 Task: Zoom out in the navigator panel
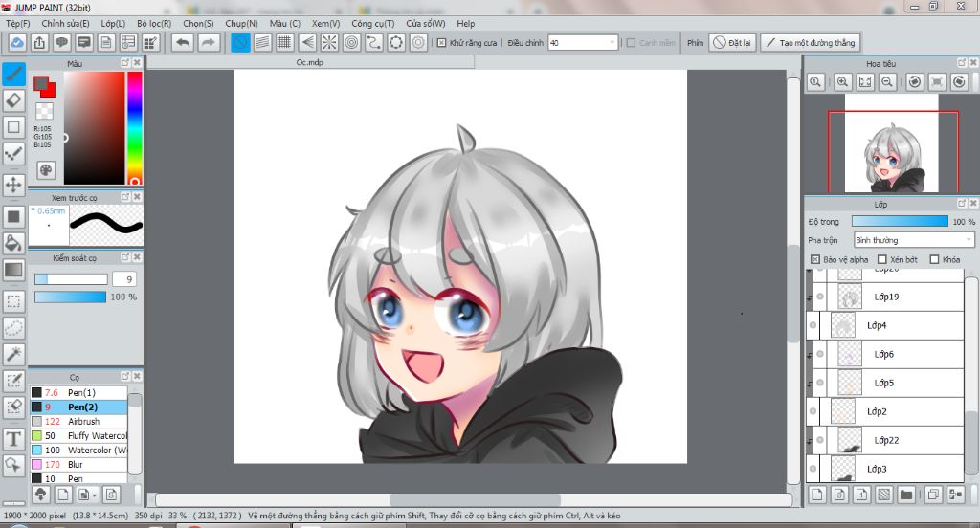(x=887, y=82)
